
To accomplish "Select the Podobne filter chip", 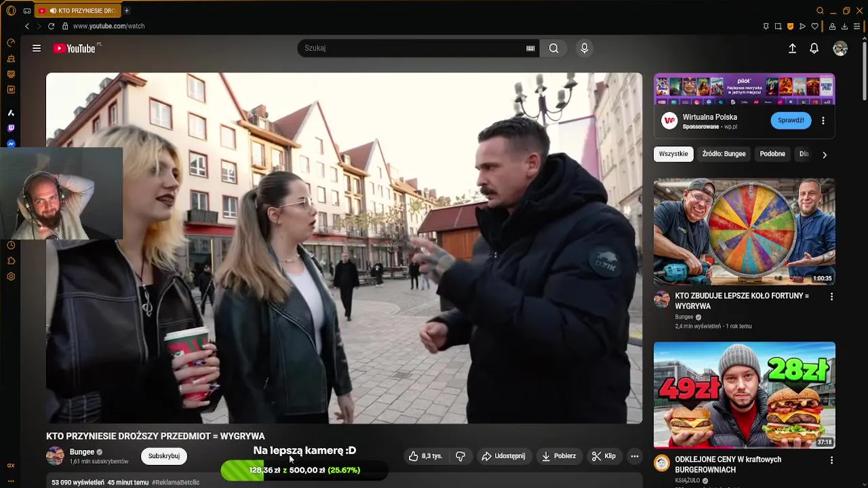I will (772, 154).
